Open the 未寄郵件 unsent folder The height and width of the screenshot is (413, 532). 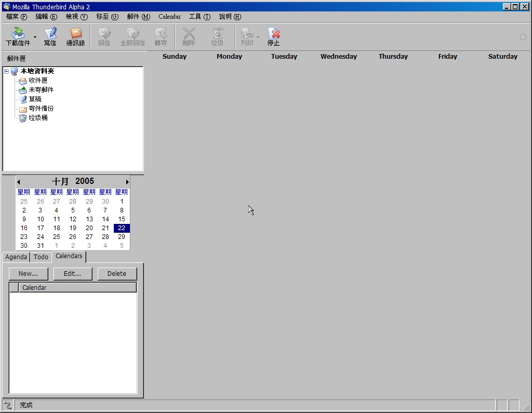click(x=41, y=90)
